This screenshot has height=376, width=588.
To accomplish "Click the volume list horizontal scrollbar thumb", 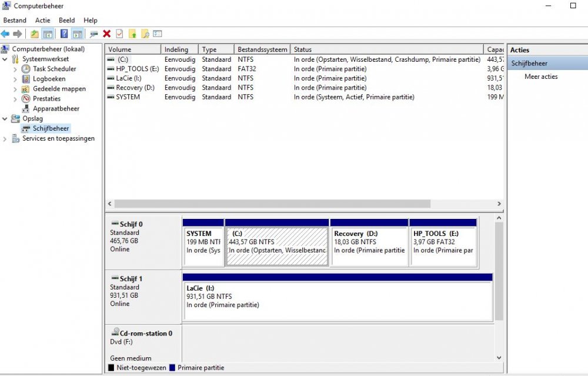I will pyautogui.click(x=273, y=204).
